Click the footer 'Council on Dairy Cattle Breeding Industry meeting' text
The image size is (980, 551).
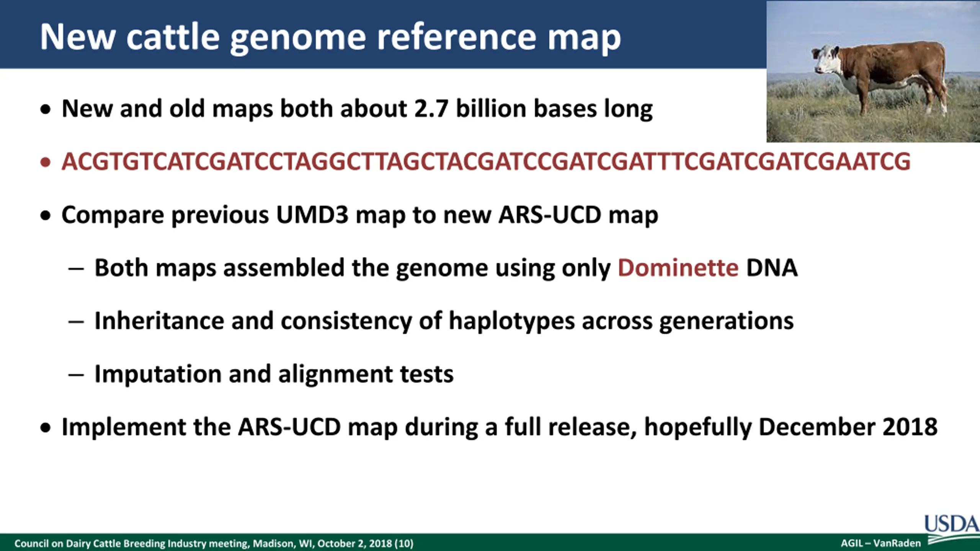[214, 543]
